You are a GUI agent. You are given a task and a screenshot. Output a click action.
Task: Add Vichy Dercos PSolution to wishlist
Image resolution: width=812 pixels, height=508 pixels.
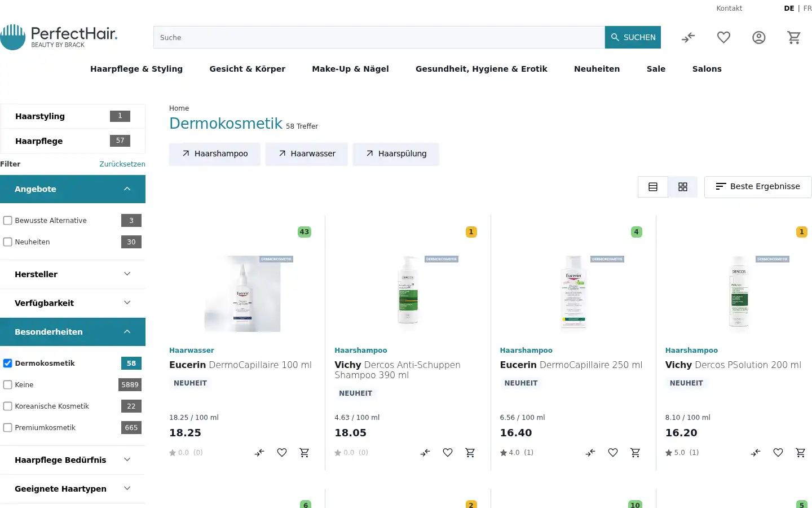pyautogui.click(x=778, y=453)
